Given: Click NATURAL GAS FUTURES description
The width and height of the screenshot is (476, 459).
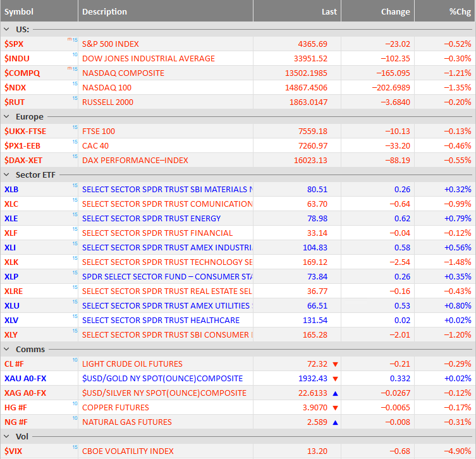Looking at the screenshot, I should pyautogui.click(x=127, y=422).
